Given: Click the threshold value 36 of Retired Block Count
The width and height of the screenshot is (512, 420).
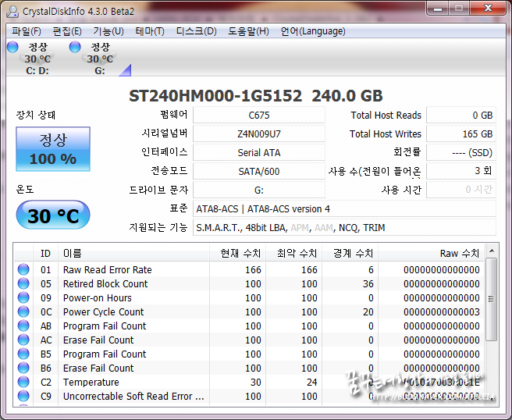Looking at the screenshot, I should 368,284.
